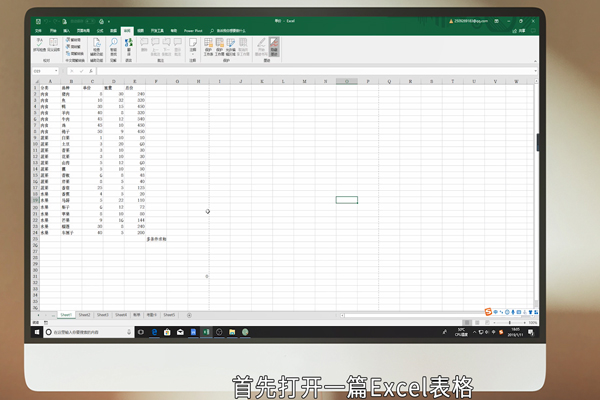Convert Traditional Chinese to Simplified
This screenshot has height=400, width=600.
(x=73, y=40)
